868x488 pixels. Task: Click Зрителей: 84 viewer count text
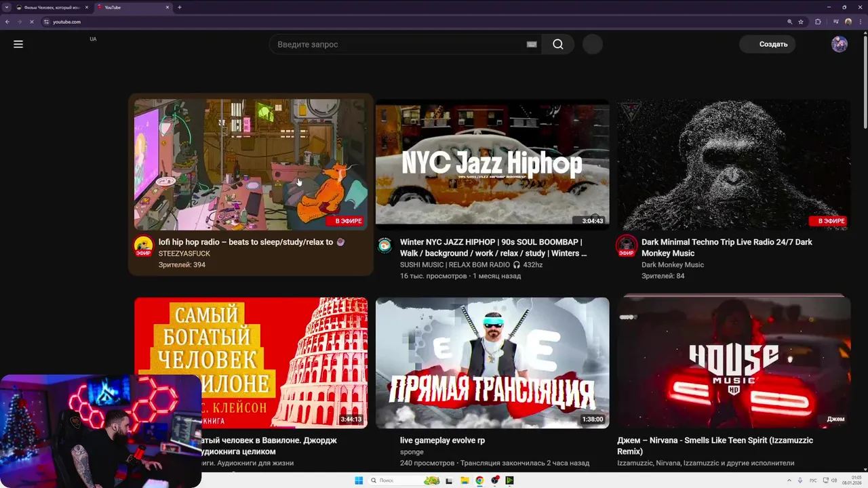(663, 277)
